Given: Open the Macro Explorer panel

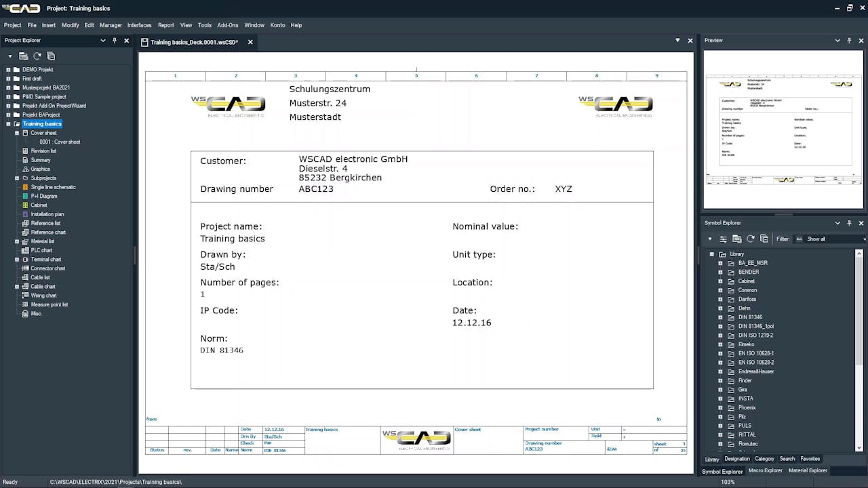Looking at the screenshot, I should [765, 470].
